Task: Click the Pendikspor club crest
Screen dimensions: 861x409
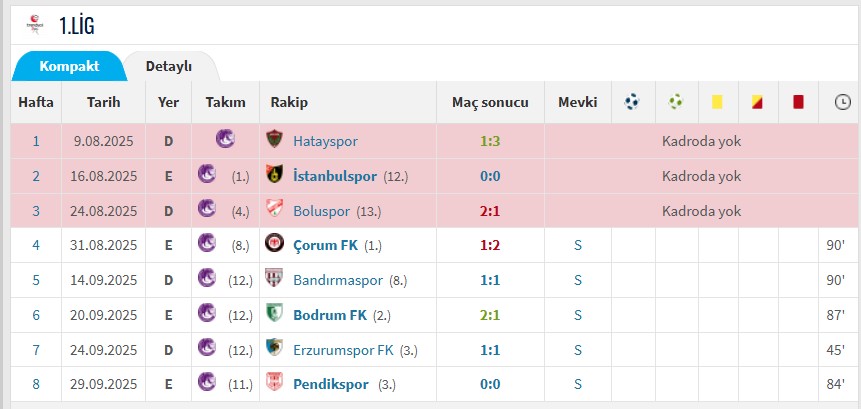Action: 275,383
